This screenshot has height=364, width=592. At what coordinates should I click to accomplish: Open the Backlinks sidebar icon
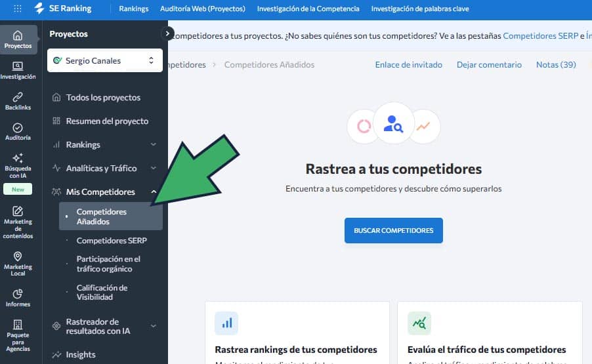tap(18, 97)
